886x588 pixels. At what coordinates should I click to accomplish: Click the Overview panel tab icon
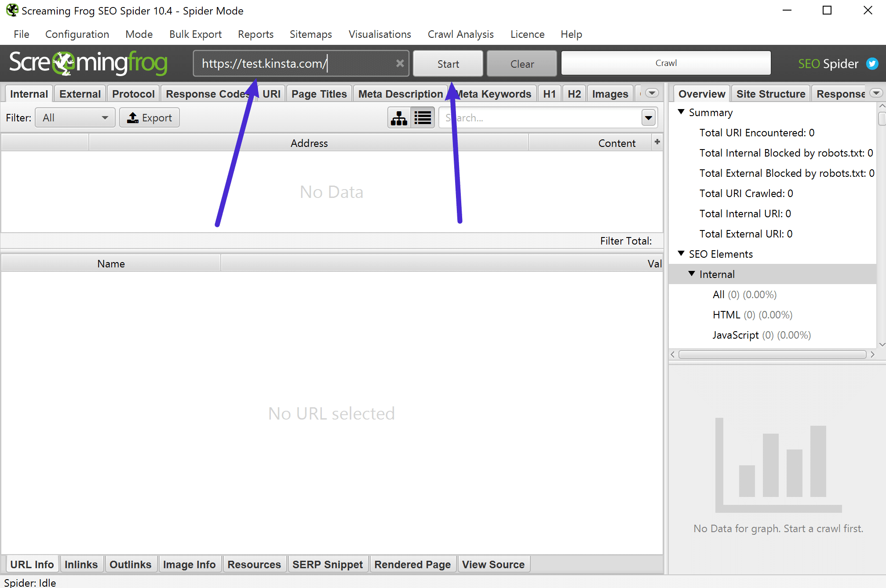click(701, 93)
